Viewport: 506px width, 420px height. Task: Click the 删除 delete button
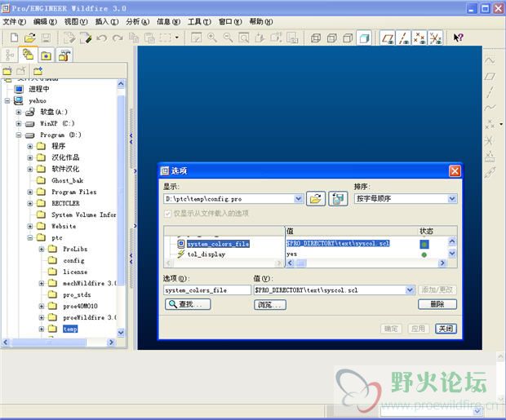437,304
